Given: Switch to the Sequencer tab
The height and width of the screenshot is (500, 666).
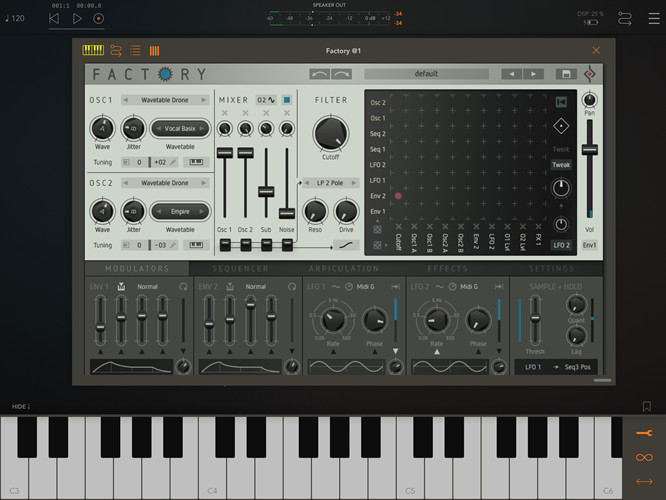Looking at the screenshot, I should [x=240, y=268].
